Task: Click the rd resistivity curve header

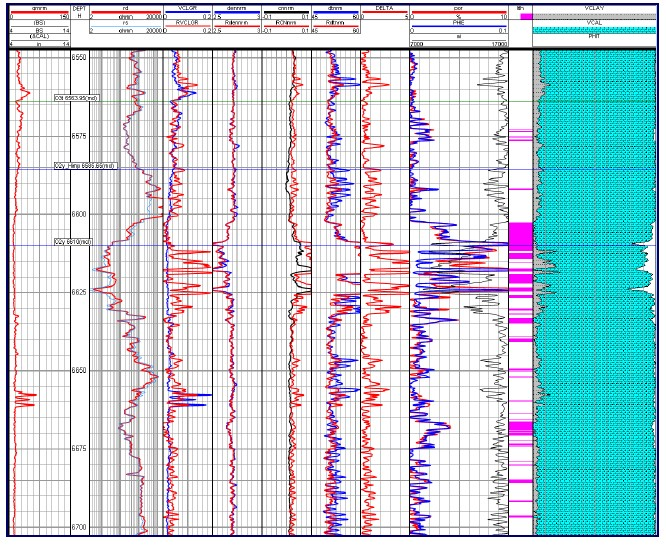Action: point(126,8)
